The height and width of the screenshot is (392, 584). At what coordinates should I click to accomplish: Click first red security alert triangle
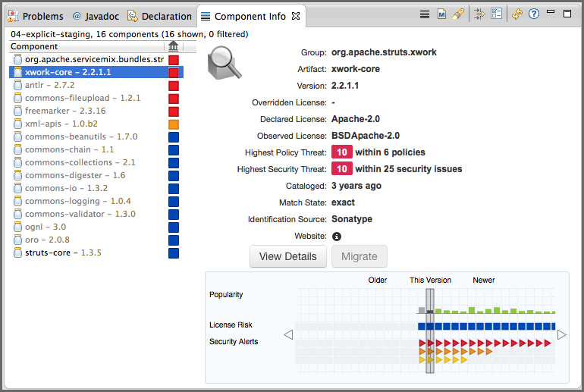422,343
